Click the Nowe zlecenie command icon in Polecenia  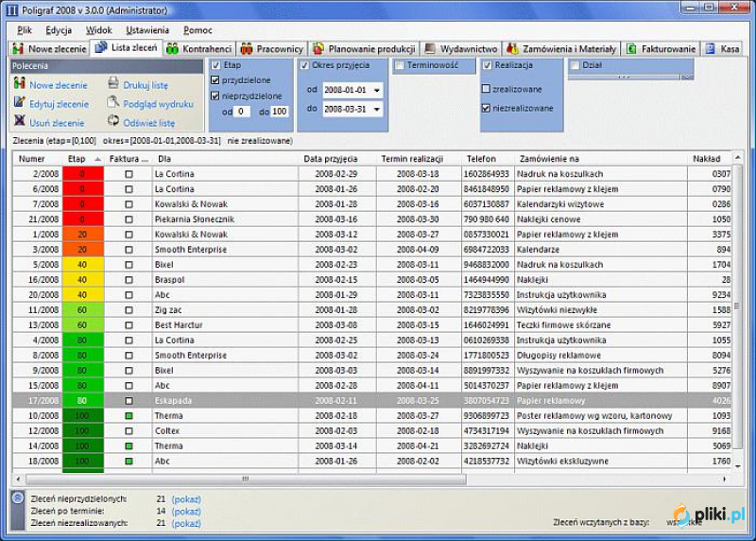pyautogui.click(x=19, y=84)
